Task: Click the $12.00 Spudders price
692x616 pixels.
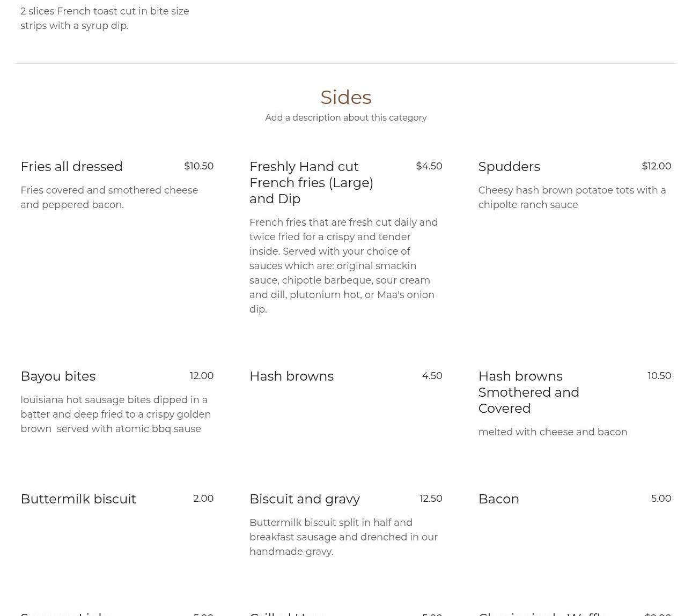Action: click(656, 166)
